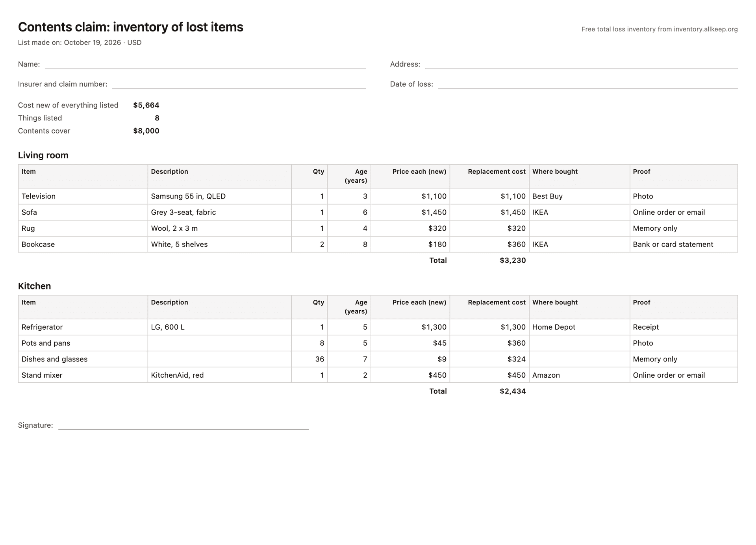This screenshot has width=756, height=545.
Task: Click the 'Rug' item cell
Action: [x=83, y=228]
